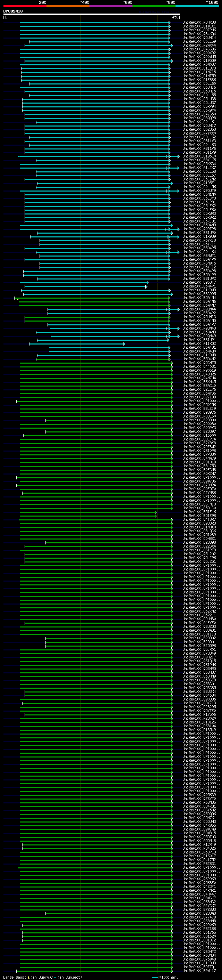Select the UniRef100_A2AX44 label

pyautogui.click(x=199, y=45)
